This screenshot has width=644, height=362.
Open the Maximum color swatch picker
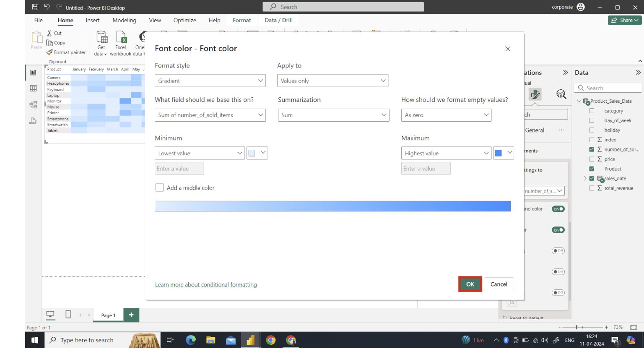tap(503, 153)
